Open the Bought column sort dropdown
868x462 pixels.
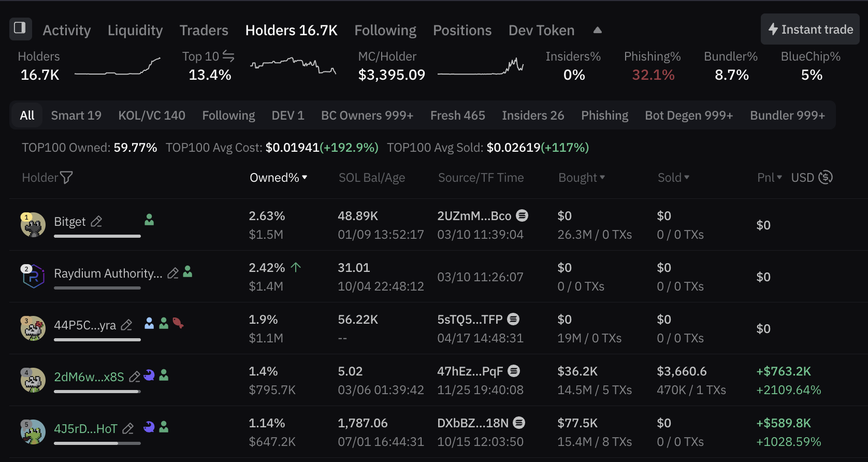click(582, 178)
